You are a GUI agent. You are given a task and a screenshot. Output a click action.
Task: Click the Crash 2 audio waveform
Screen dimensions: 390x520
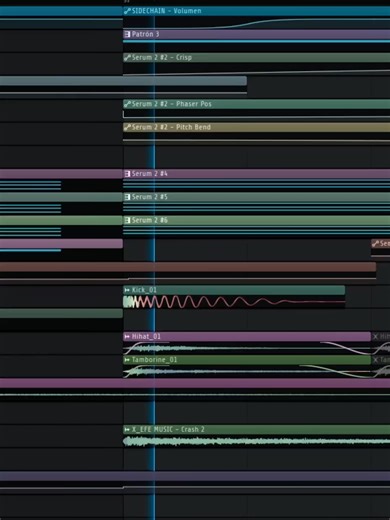257,441
